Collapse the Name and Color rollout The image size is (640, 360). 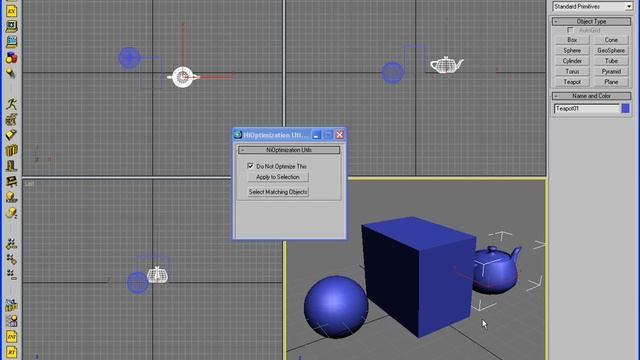591,96
